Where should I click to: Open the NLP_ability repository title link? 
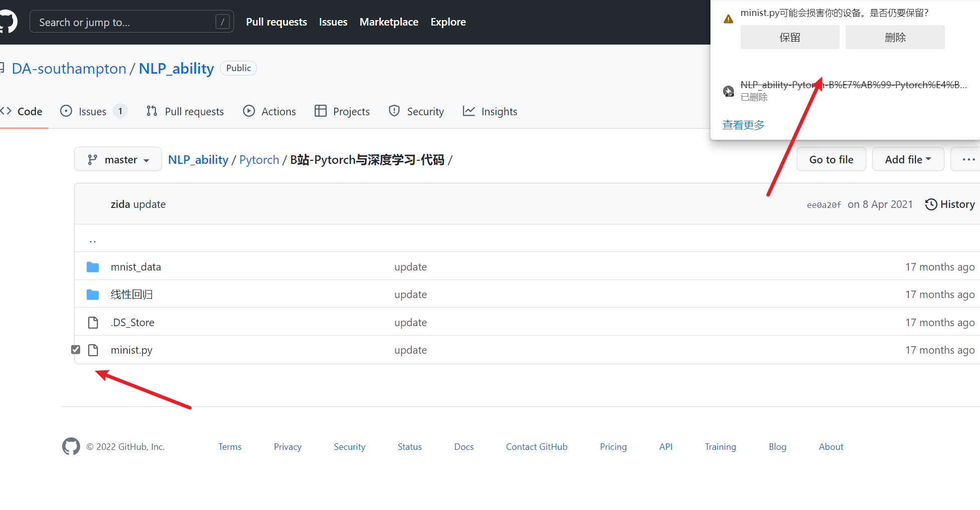[x=176, y=69]
